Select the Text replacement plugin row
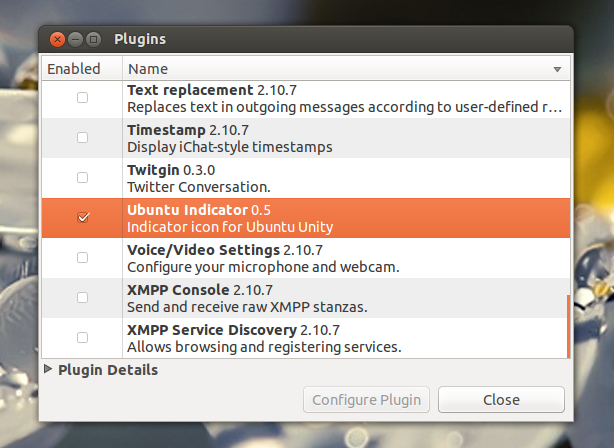This screenshot has width=614, height=448. [x=340, y=98]
